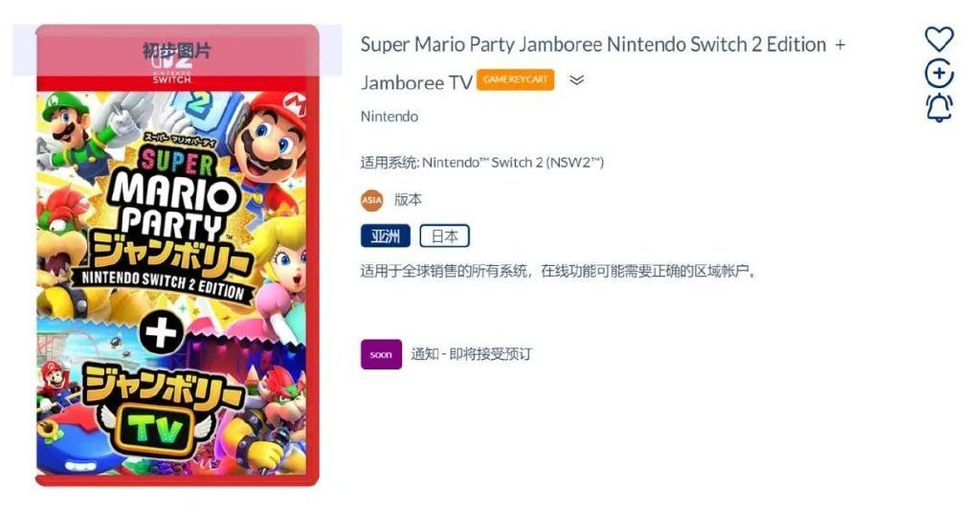980x512 pixels.
Task: Click the circled plus add icon
Action: click(x=939, y=74)
